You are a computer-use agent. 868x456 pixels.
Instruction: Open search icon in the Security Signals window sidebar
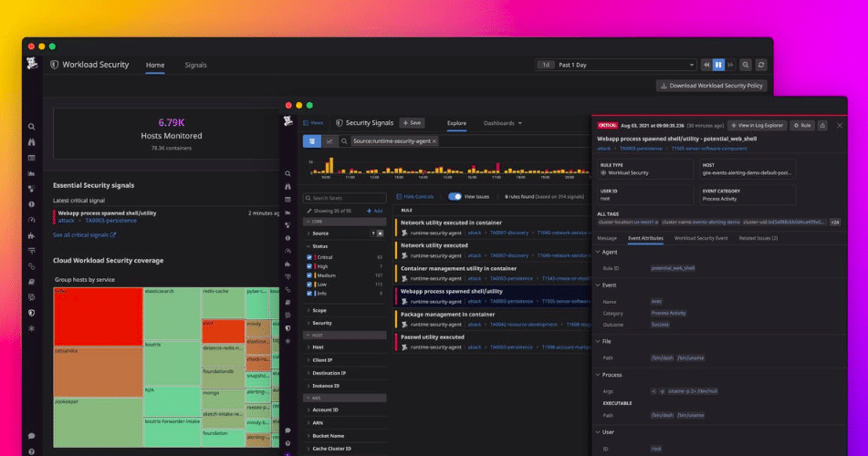point(288,174)
